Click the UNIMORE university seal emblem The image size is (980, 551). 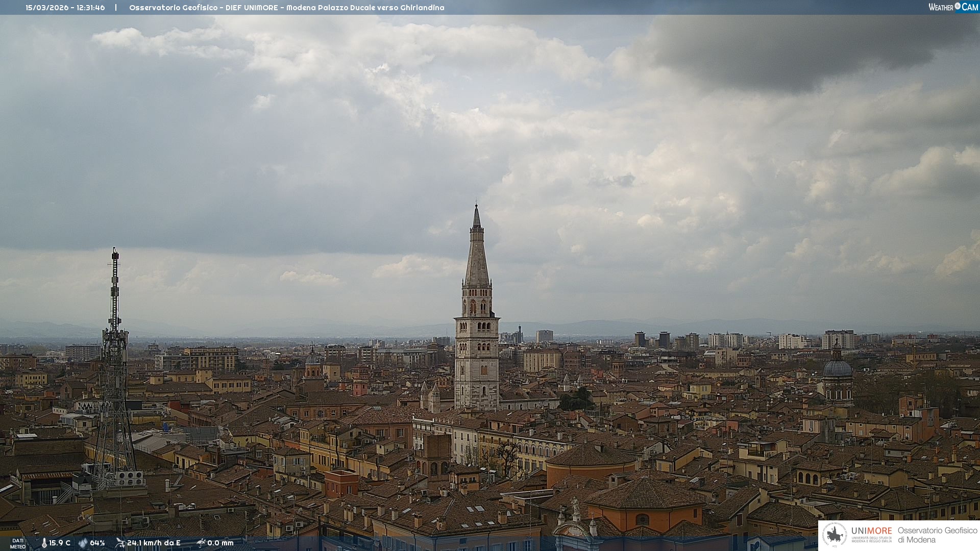point(835,535)
